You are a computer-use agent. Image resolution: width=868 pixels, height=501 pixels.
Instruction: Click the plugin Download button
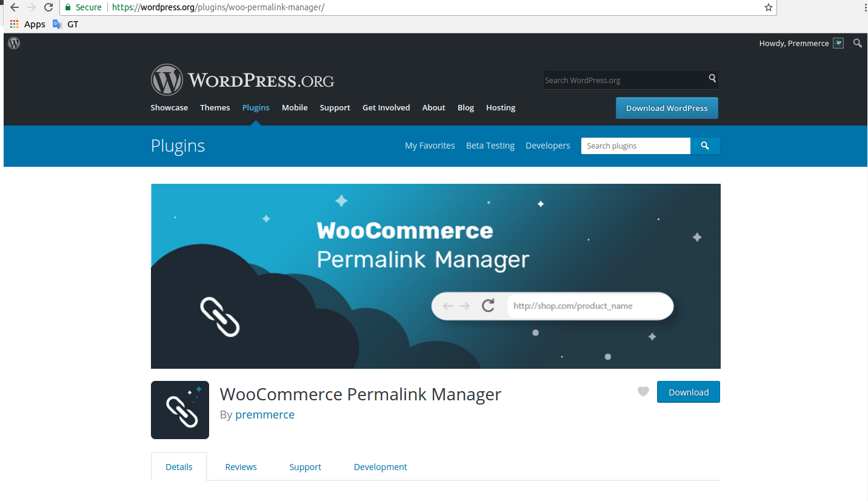[x=689, y=392]
